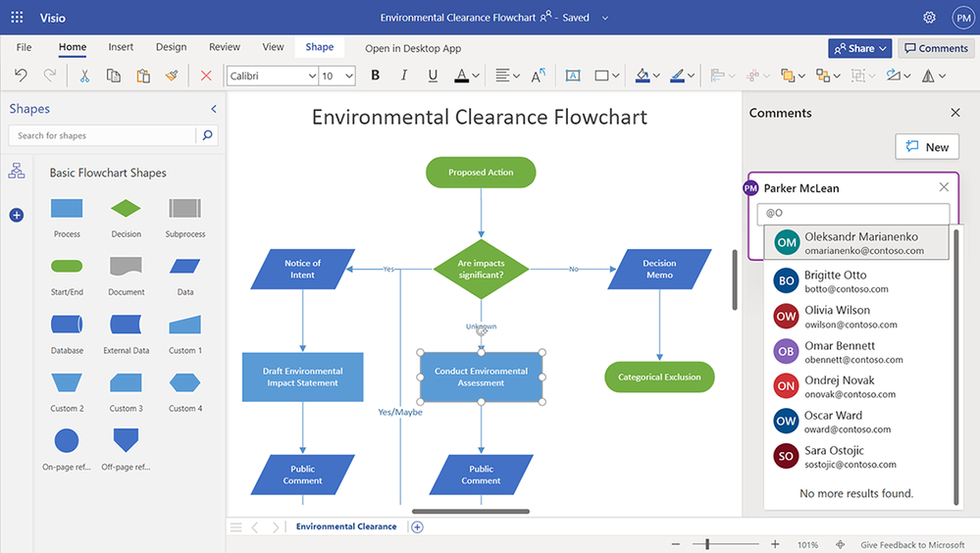Click the font color A swatch

tap(461, 75)
